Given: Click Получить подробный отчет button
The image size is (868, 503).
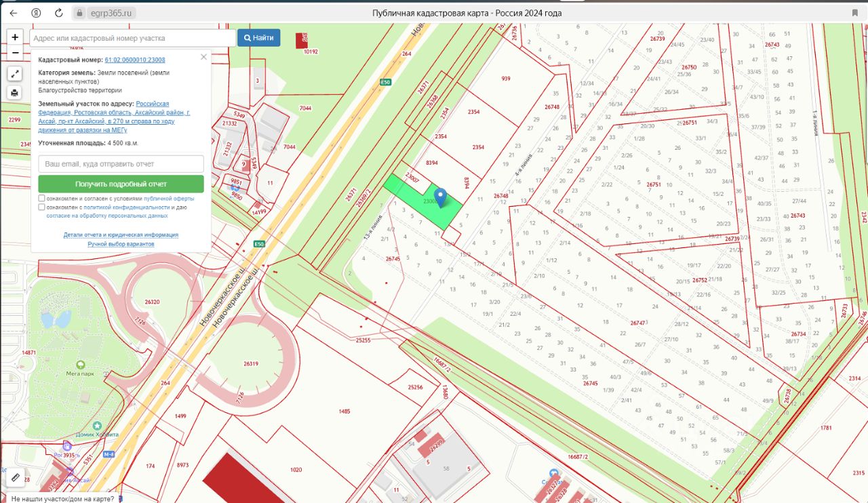Looking at the screenshot, I should (x=121, y=184).
